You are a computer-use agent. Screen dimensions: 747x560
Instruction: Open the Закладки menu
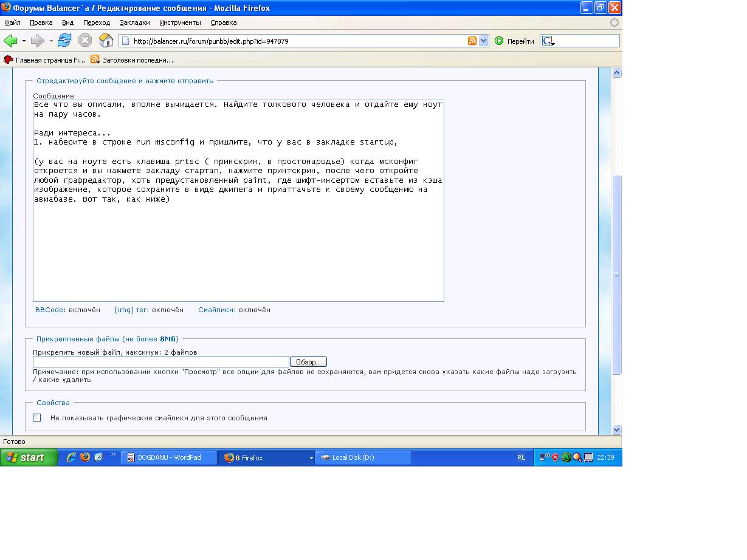tap(134, 22)
